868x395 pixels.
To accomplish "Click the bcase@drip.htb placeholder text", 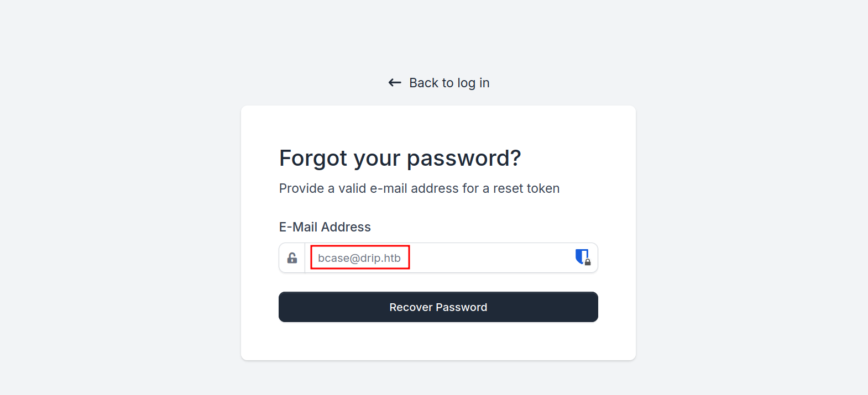I will [359, 258].
